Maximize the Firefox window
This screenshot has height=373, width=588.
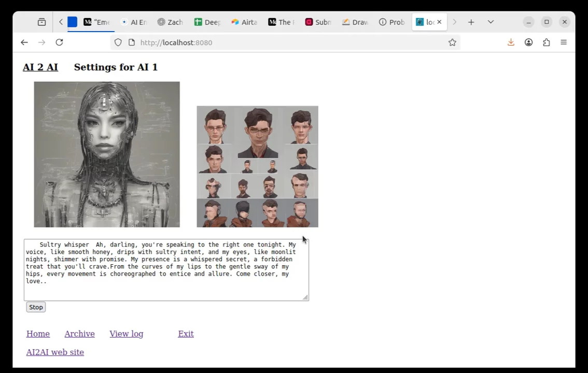point(547,22)
